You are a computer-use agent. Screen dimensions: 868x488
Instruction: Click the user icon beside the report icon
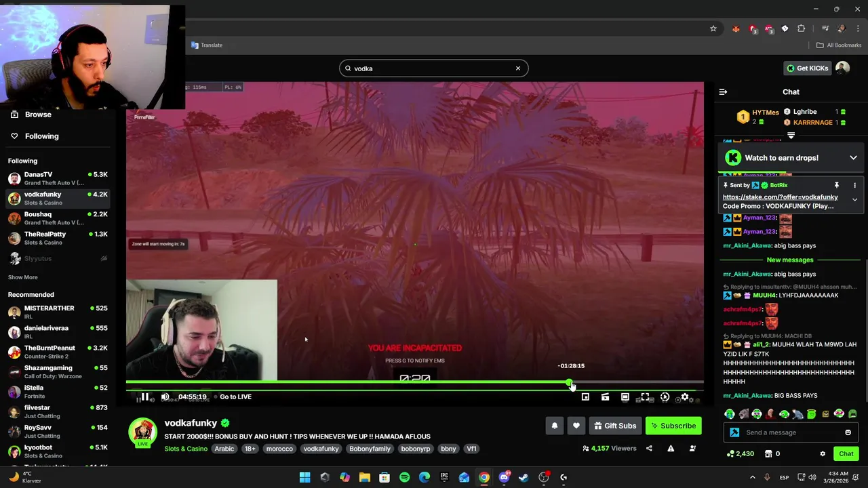(692, 448)
